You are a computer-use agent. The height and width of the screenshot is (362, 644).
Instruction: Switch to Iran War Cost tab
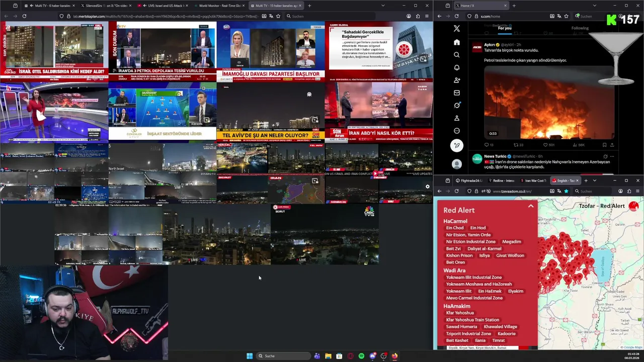tap(533, 180)
